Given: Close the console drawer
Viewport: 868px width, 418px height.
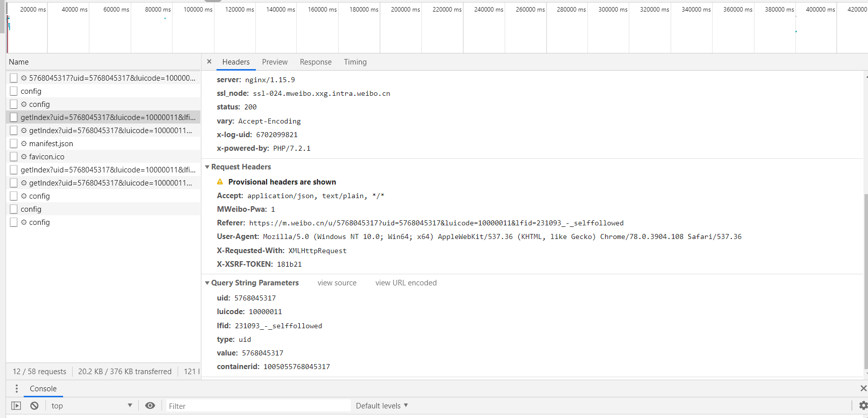Looking at the screenshot, I should pyautogui.click(x=863, y=388).
